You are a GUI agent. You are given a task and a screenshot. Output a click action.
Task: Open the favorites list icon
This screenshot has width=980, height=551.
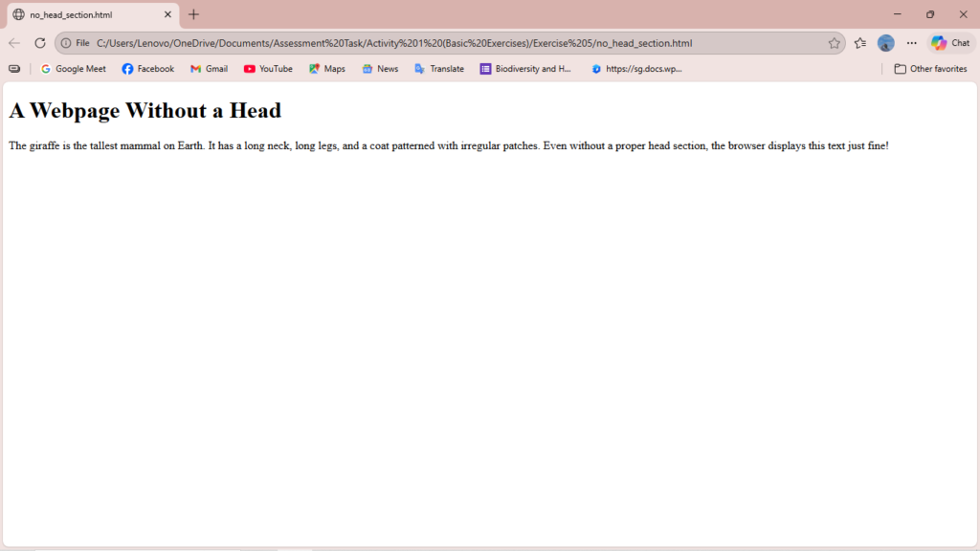click(860, 43)
